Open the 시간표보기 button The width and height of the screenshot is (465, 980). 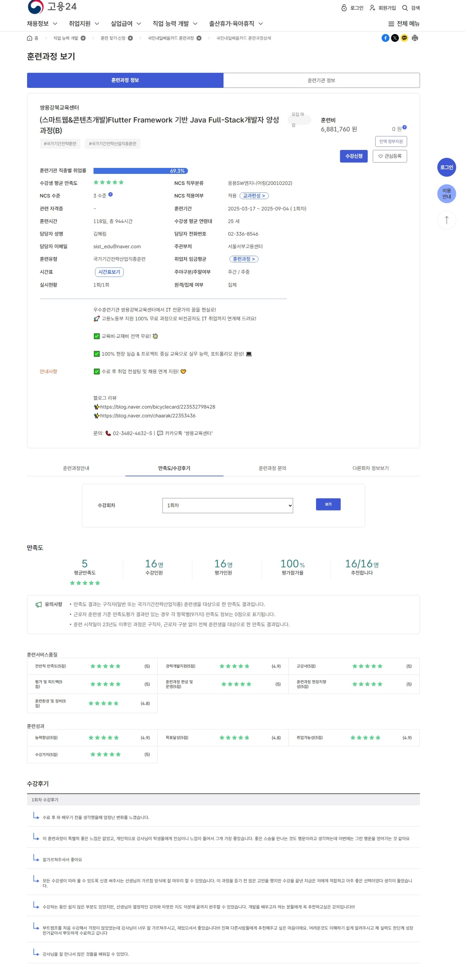(109, 272)
